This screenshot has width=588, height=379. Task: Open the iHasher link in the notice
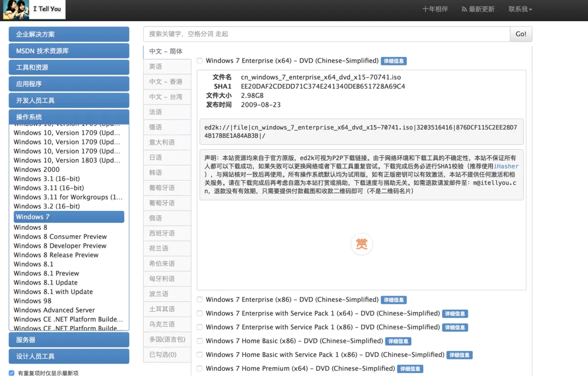(x=506, y=166)
